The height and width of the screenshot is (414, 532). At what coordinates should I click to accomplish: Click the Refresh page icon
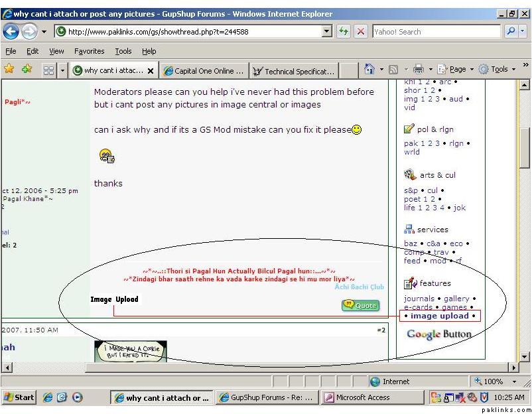[x=344, y=31]
